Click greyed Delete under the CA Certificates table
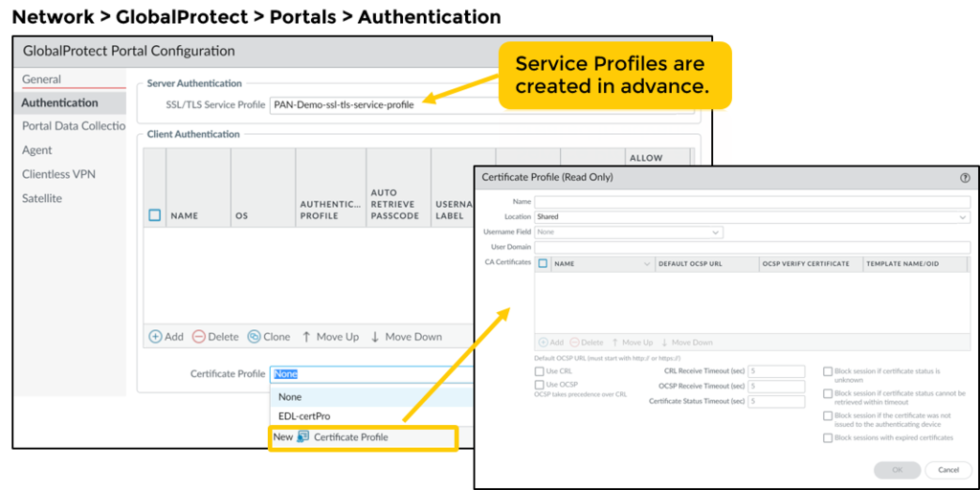 click(x=587, y=343)
